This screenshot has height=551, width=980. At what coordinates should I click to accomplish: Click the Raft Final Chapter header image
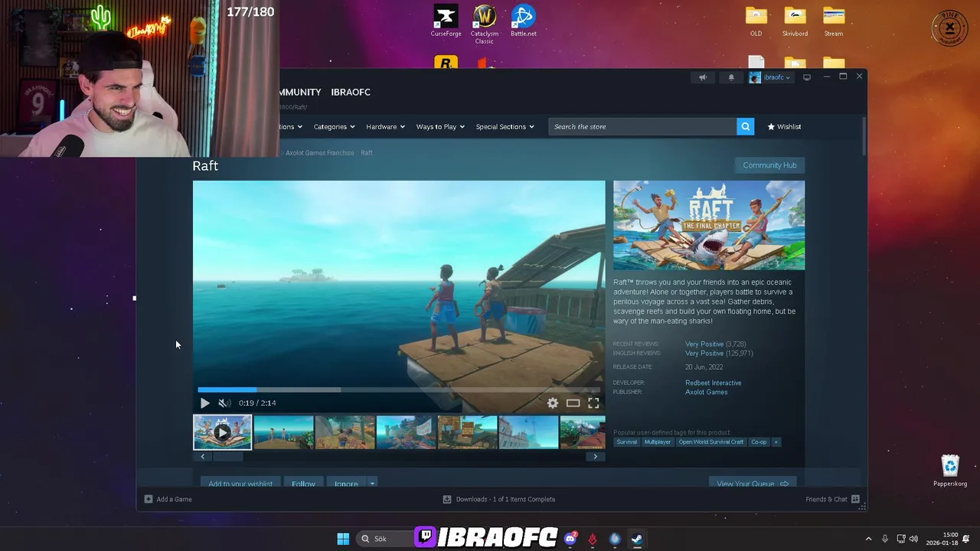pyautogui.click(x=709, y=225)
